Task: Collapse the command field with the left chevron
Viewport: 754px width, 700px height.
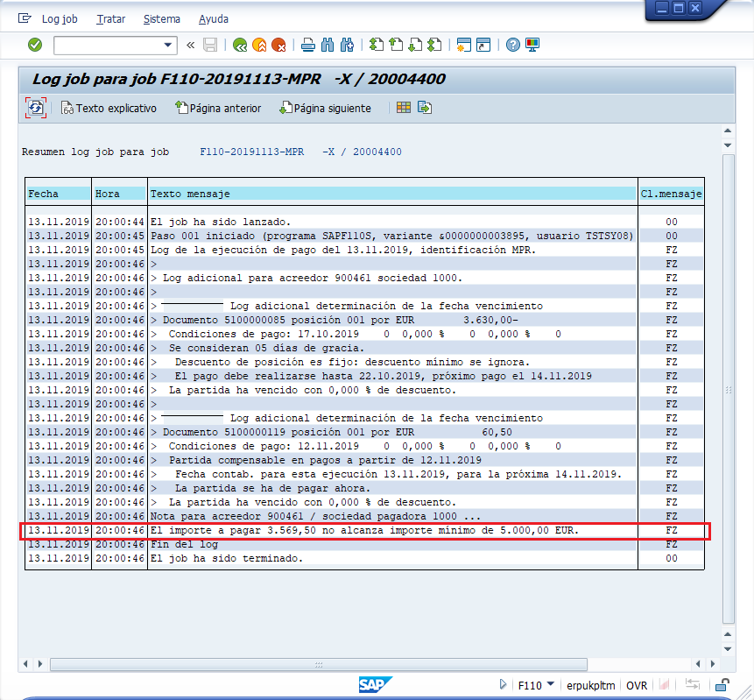Action: tap(189, 45)
